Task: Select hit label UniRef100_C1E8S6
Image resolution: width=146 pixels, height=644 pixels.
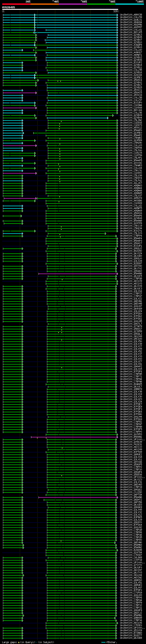Action: coord(131,123)
